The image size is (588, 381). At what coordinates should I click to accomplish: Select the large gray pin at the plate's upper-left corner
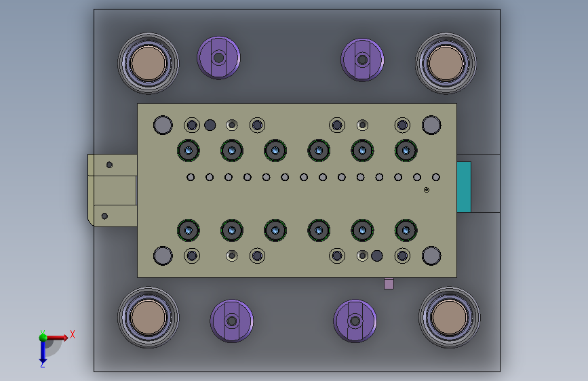pos(163,125)
